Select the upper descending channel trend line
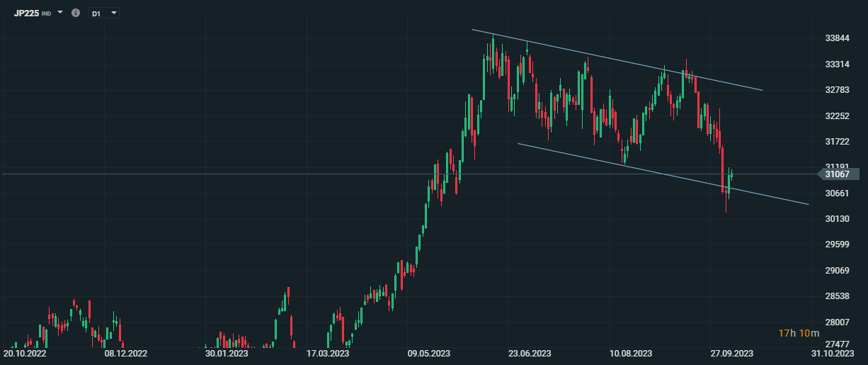868x365 pixels. pos(617,60)
